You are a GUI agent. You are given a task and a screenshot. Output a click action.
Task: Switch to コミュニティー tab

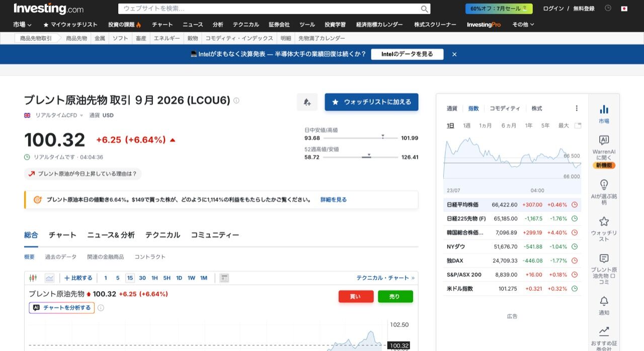215,235
